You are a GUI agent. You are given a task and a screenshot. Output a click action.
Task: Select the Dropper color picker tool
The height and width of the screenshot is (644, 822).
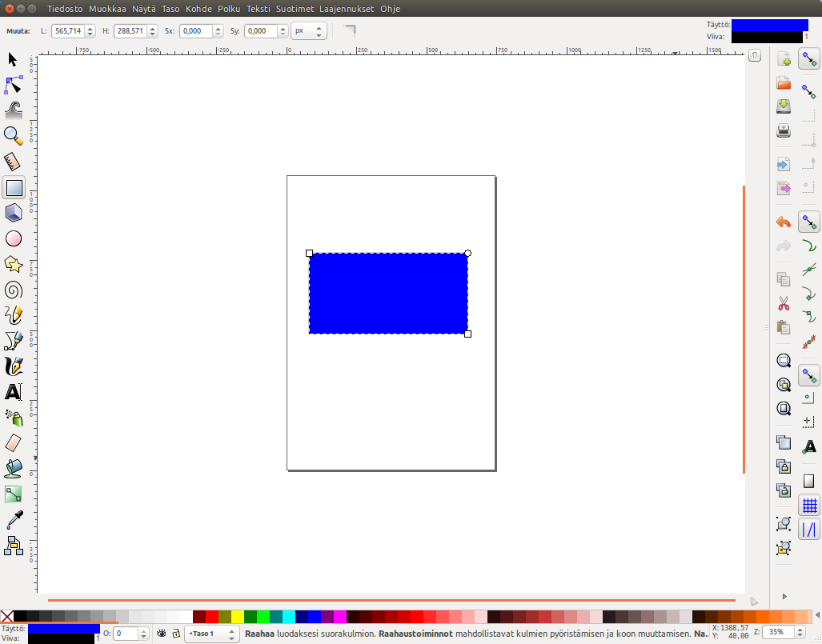point(14,520)
